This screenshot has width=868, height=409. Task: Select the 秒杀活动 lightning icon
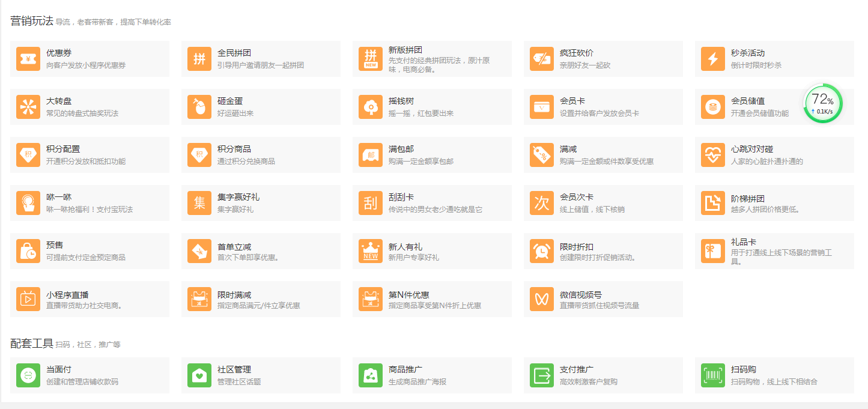(x=713, y=59)
